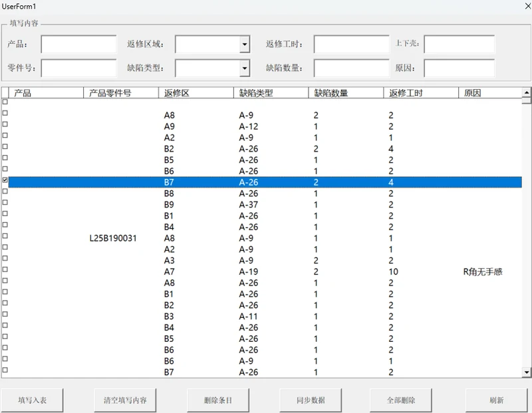
Task: Click the 全部删除 button
Action: tap(401, 400)
